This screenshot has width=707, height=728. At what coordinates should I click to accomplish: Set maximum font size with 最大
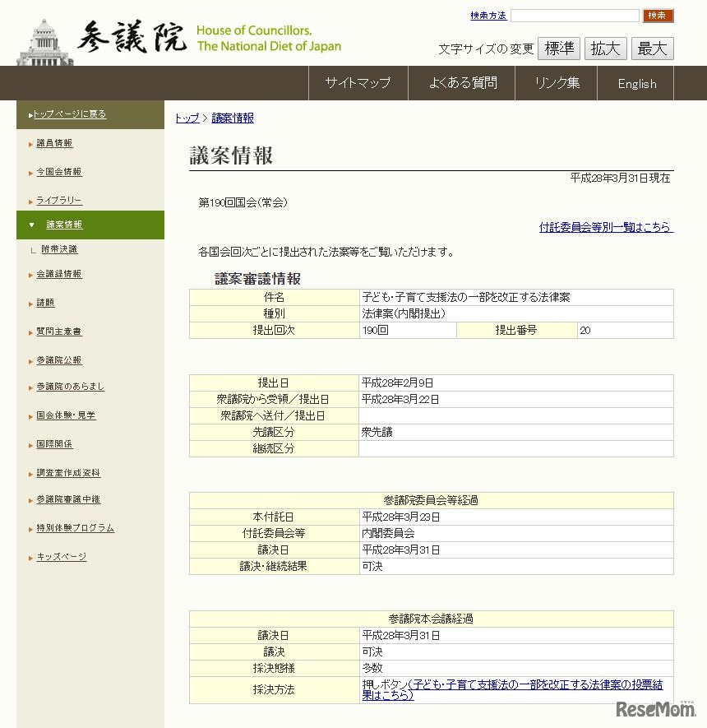[x=652, y=48]
